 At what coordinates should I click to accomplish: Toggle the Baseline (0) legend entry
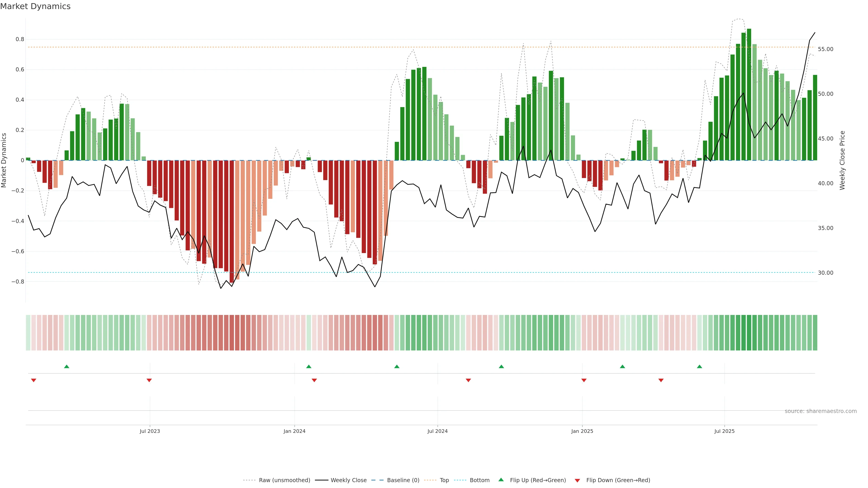403,480
